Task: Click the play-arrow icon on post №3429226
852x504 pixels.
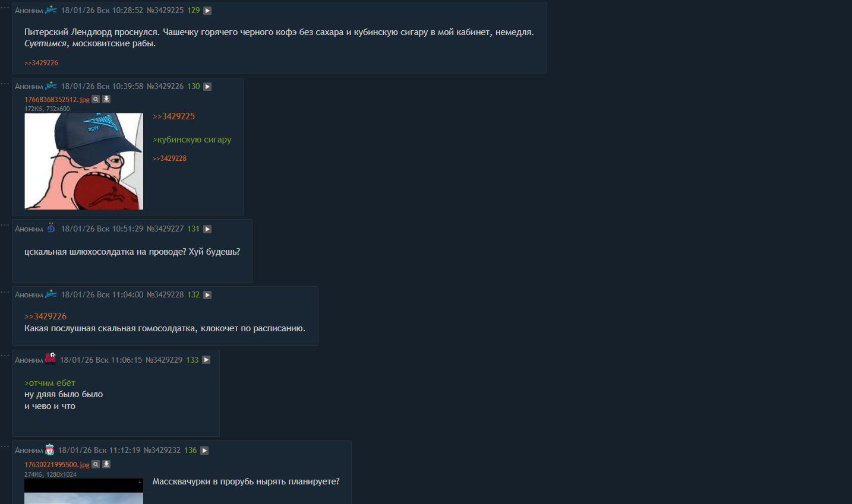Action: (207, 87)
